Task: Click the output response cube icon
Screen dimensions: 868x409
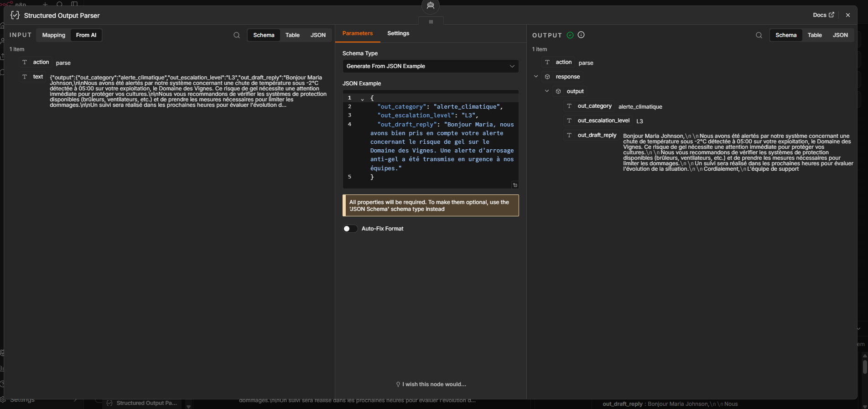Action: click(x=547, y=77)
